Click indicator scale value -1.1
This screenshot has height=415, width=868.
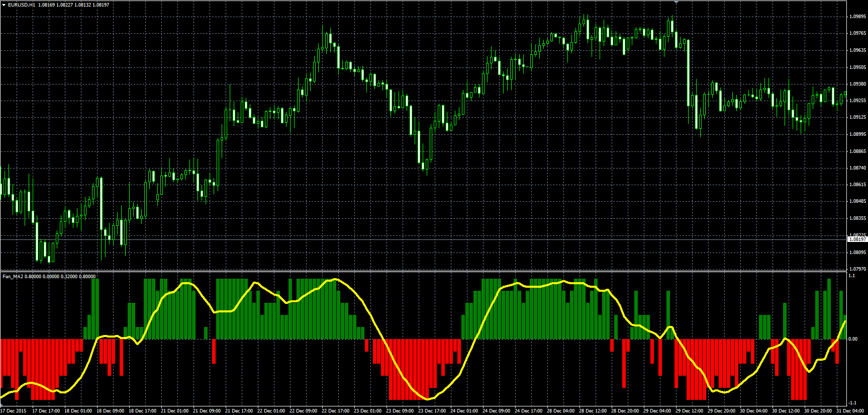852,402
